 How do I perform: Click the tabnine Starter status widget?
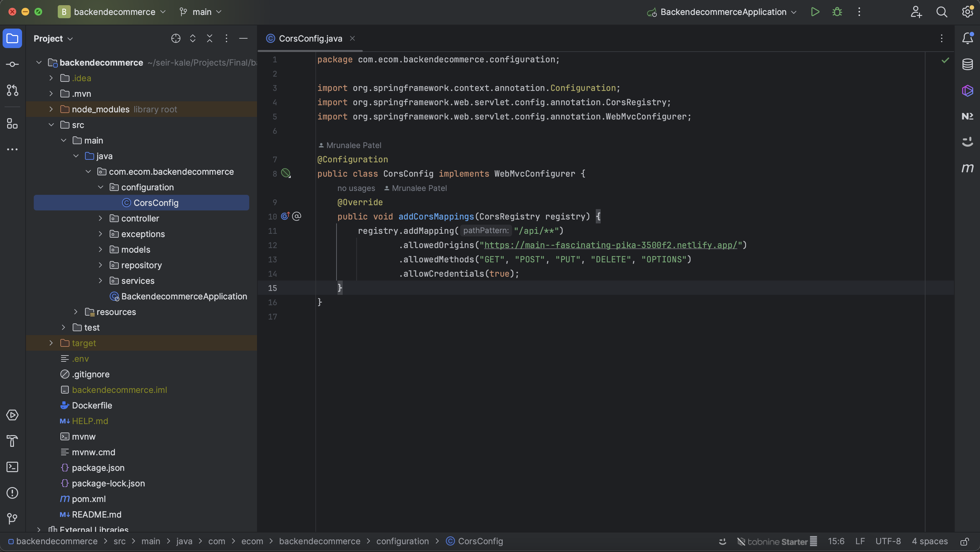click(777, 542)
